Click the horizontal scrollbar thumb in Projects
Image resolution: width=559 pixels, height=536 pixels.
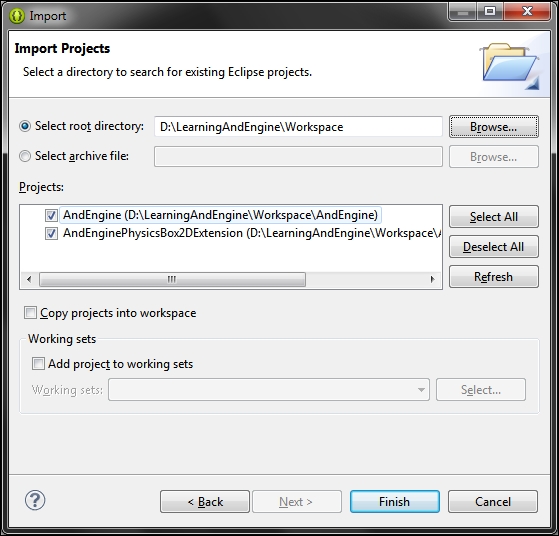(x=172, y=279)
